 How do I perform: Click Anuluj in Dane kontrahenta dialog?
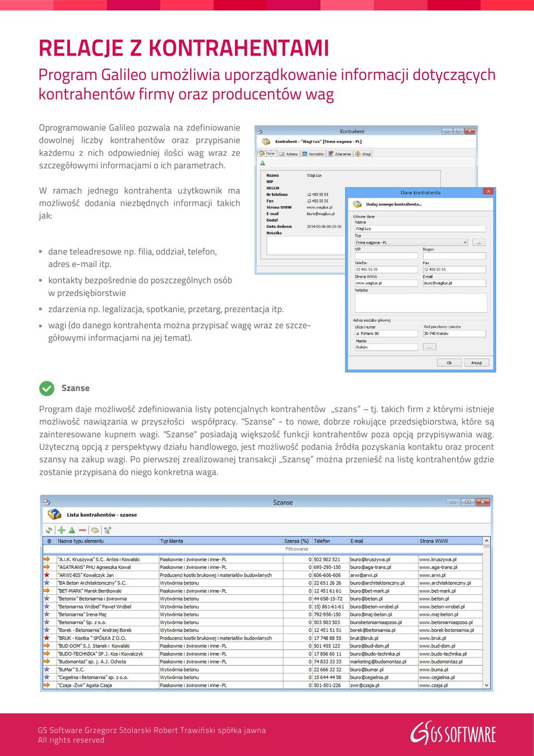point(477,362)
